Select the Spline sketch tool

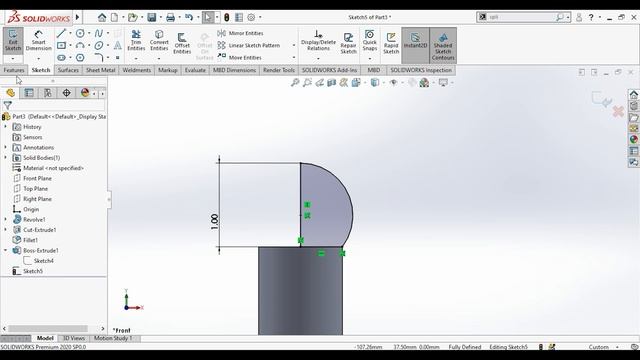pyautogui.click(x=98, y=33)
